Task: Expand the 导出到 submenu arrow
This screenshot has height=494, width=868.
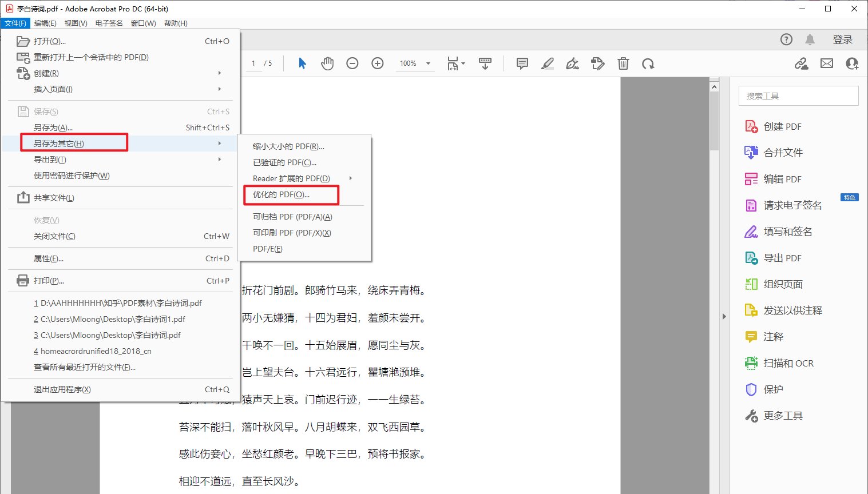Action: pyautogui.click(x=219, y=159)
